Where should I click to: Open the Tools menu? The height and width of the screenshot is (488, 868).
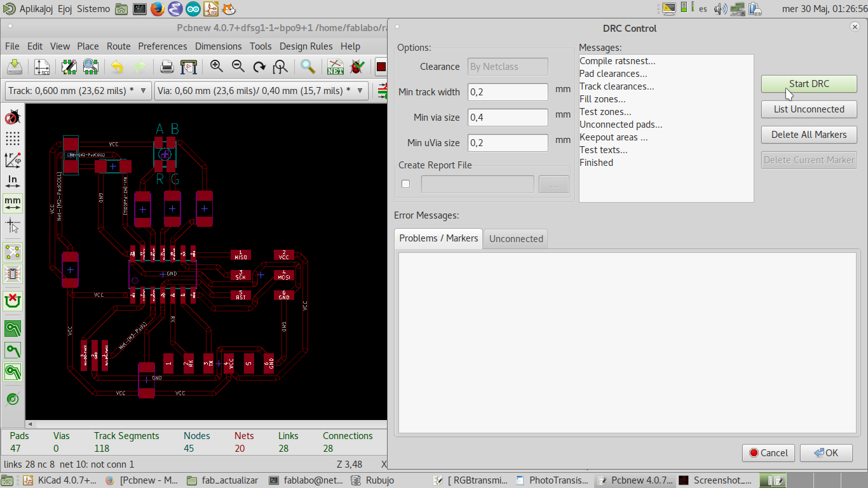tap(261, 46)
